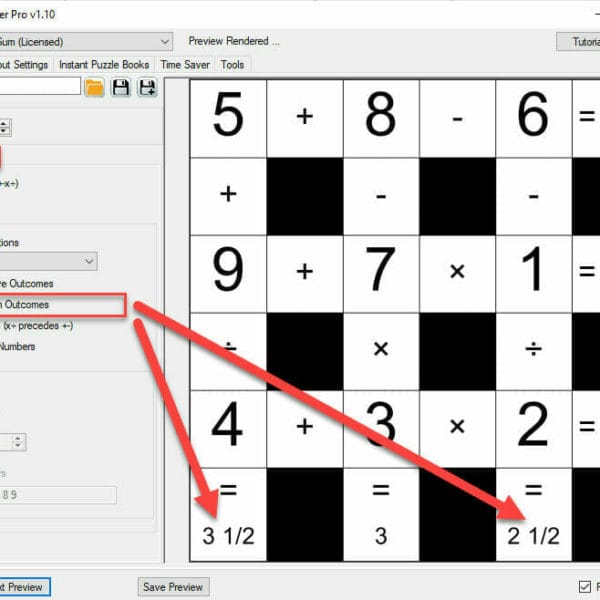Click the save-as floppy icon with plus
The width and height of the screenshot is (600, 600).
147,88
